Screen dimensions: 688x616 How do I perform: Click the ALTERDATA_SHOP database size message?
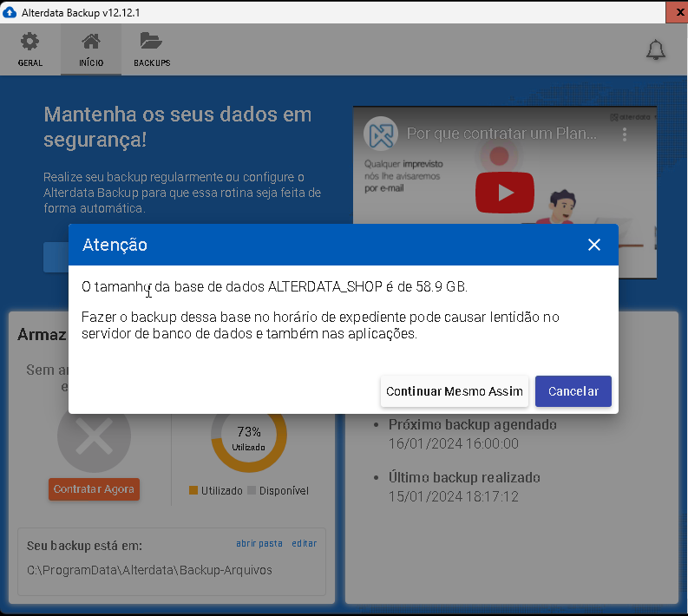tap(275, 286)
